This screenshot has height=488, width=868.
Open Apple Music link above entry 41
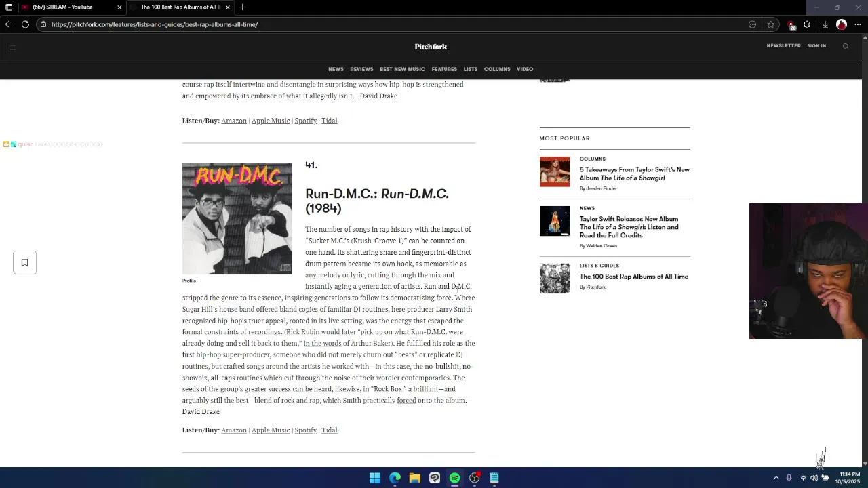tap(271, 121)
